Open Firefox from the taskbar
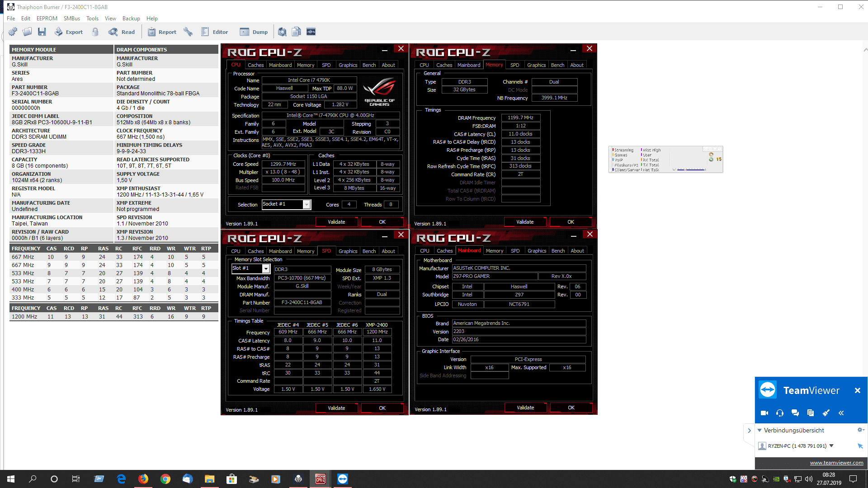868x488 pixels. pyautogui.click(x=143, y=479)
